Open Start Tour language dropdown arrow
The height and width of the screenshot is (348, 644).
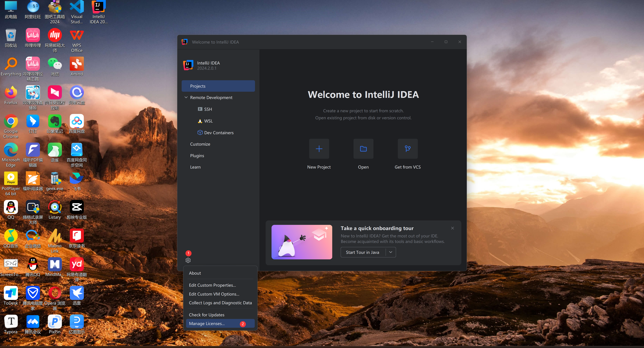click(x=390, y=252)
